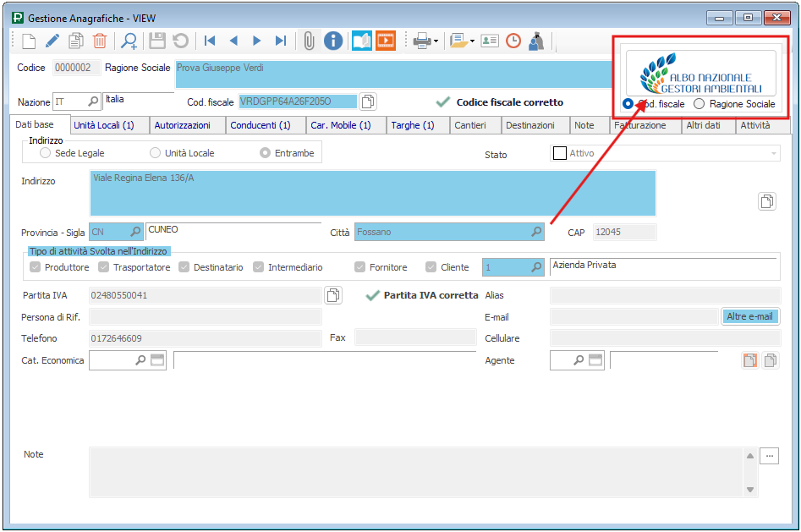Click the blue Info circle icon
Image resolution: width=801 pixels, height=532 pixels.
coord(333,41)
